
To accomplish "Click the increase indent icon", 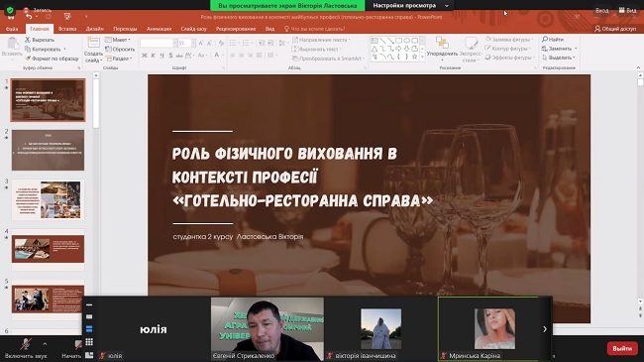I will tap(270, 43).
